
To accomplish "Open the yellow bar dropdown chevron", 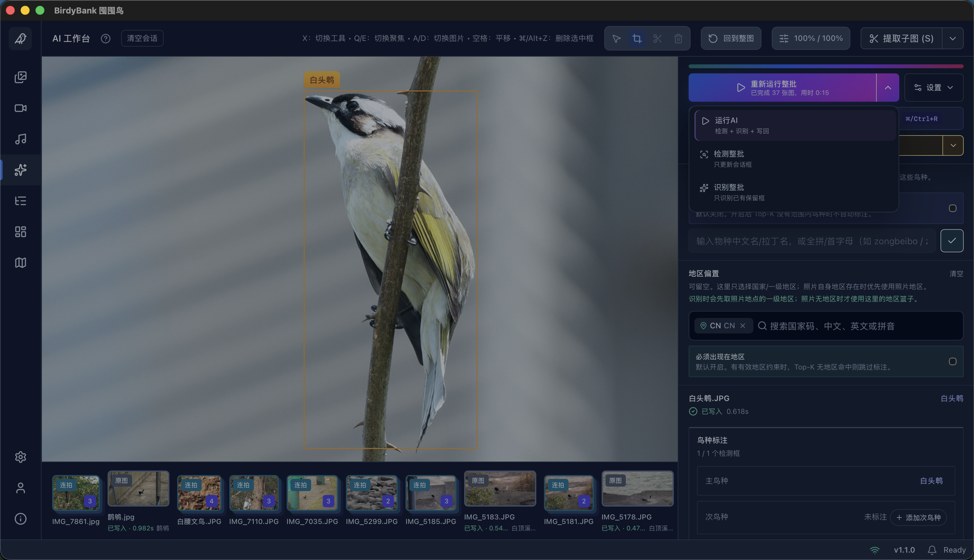I will (953, 145).
